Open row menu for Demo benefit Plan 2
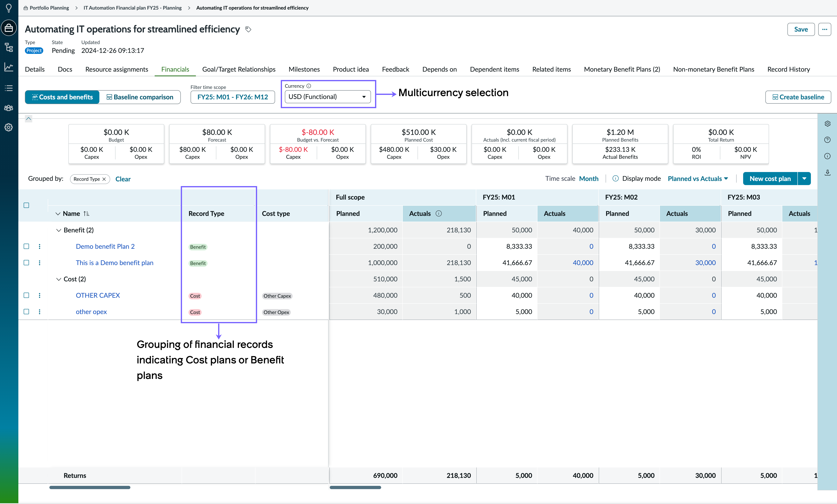837x504 pixels. click(39, 246)
